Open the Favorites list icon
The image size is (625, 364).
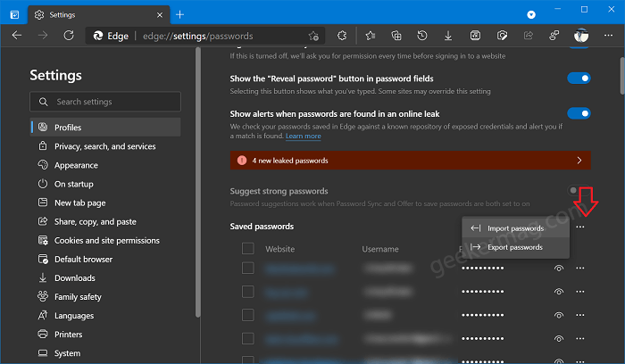click(x=371, y=36)
